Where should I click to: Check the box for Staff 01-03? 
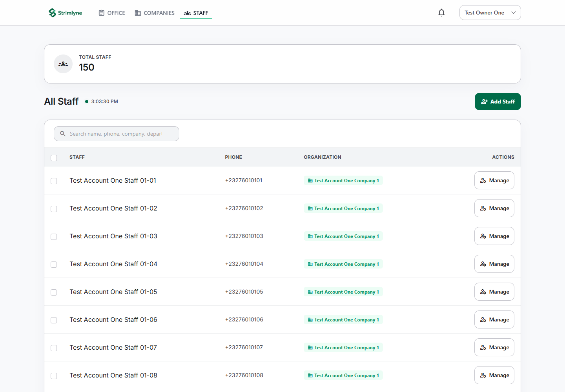54,236
